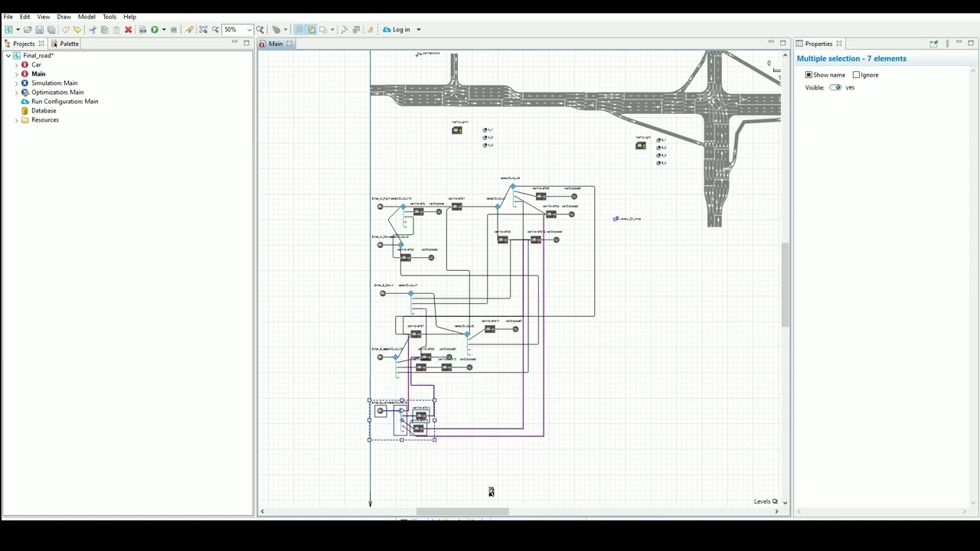This screenshot has width=980, height=551.
Task: Select the Run Configuration: Main cloud icon
Action: click(24, 102)
